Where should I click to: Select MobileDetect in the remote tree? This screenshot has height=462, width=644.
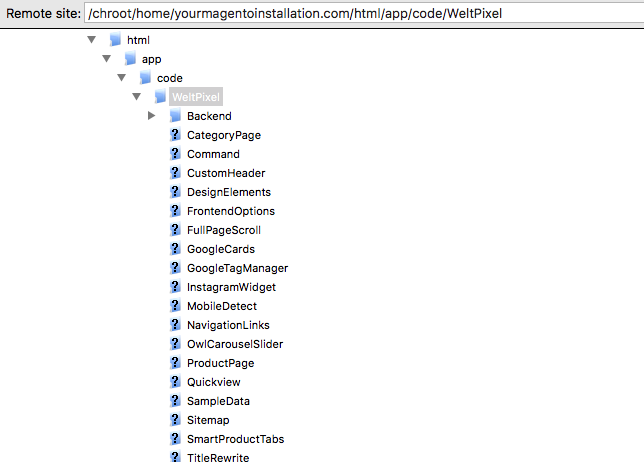(x=222, y=306)
